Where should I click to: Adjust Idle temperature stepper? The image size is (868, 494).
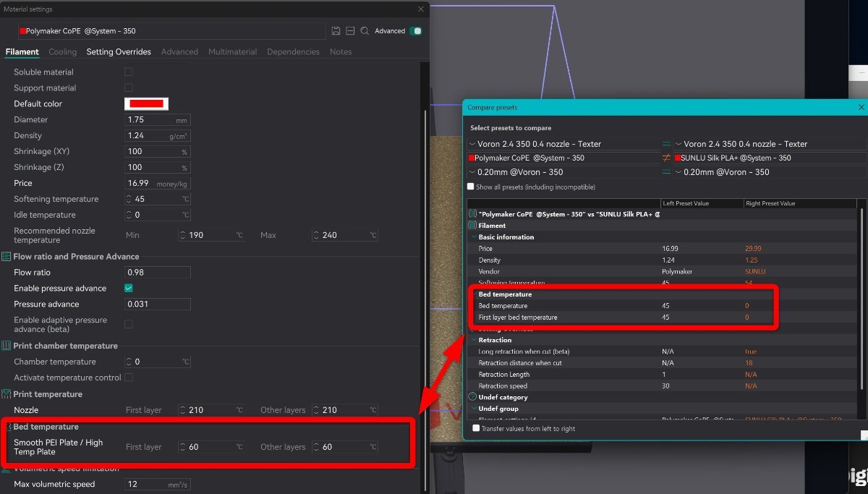tap(129, 215)
